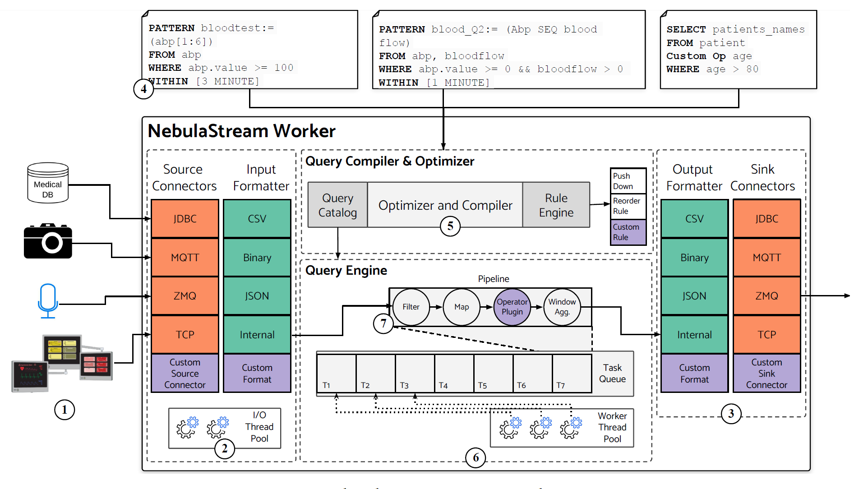Click the black camera icon
Viewport: 868px width, 489px height.
pyautogui.click(x=48, y=241)
